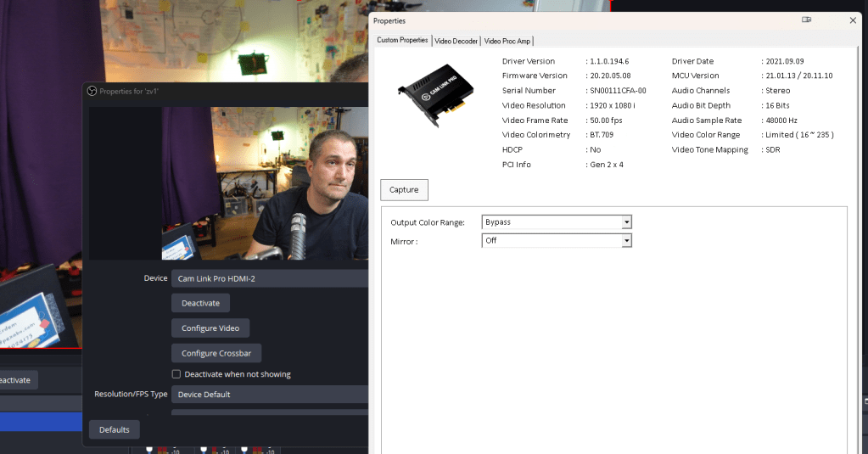Click the Video Color Range value Limited
The width and height of the screenshot is (868, 454).
(799, 135)
